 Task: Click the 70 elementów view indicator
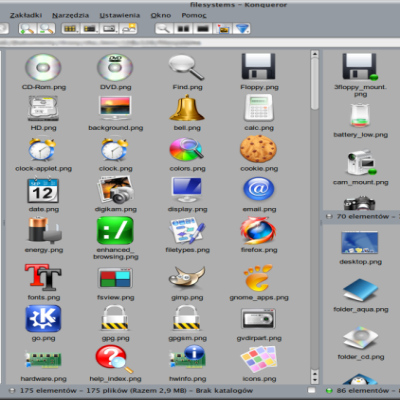329,216
